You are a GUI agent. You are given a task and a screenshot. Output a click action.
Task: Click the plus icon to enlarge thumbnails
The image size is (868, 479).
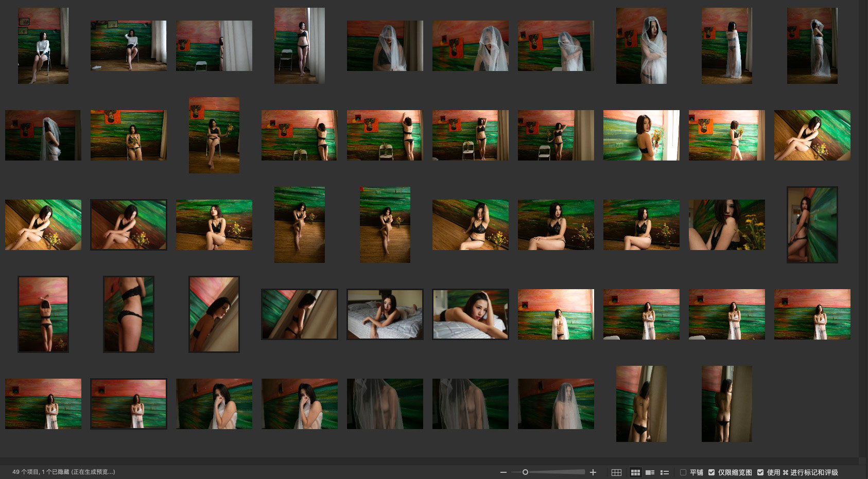point(593,472)
